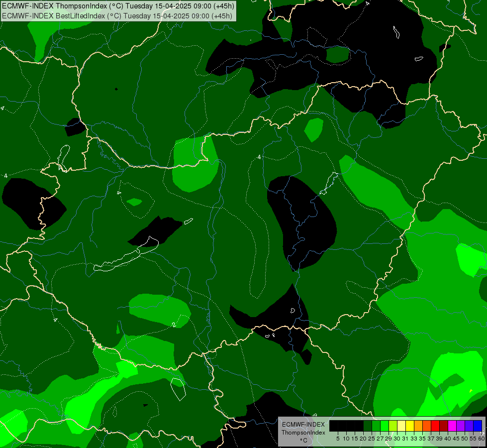Click the legend tick label 40

click(448, 439)
